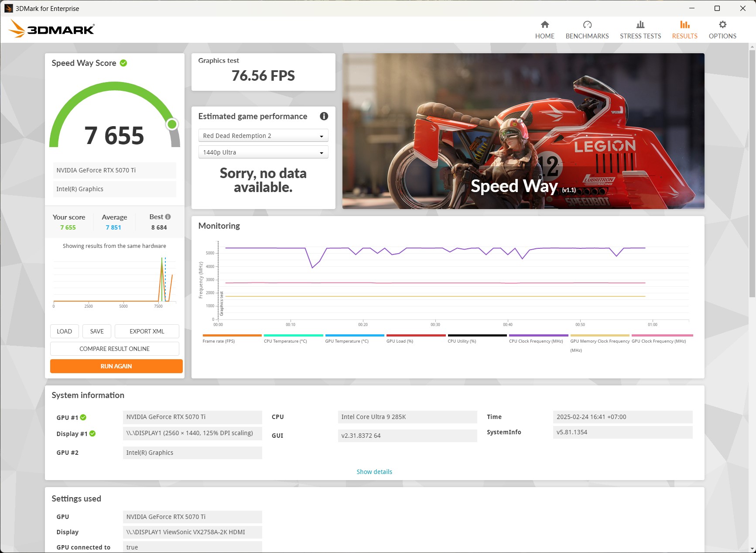Click the green check next to GPU #1
This screenshot has height=553, width=756.
[x=83, y=418]
